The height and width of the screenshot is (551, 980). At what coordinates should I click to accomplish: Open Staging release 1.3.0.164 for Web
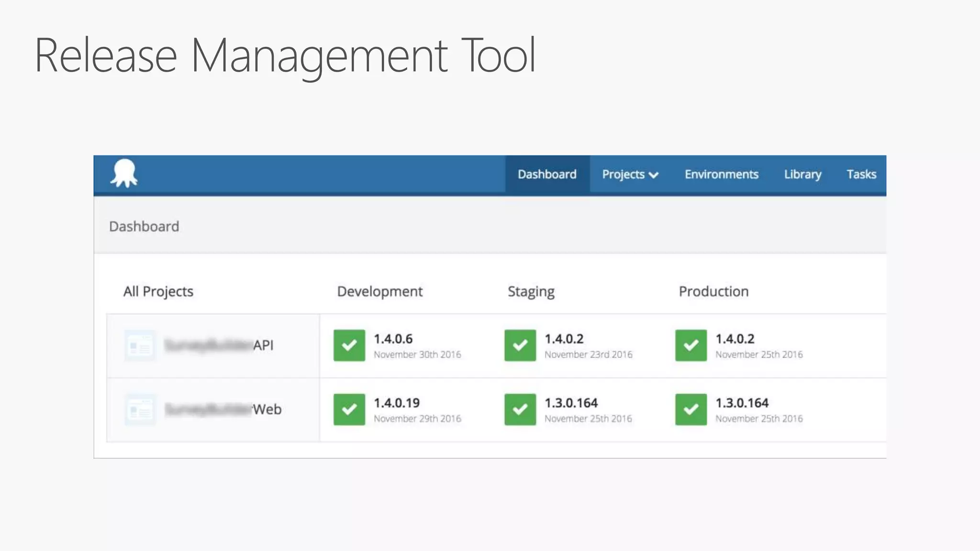point(571,403)
